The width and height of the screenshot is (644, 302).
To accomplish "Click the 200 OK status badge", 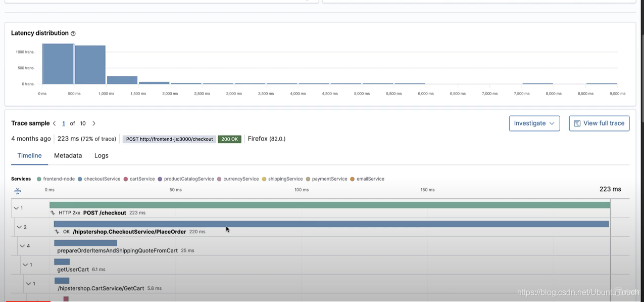I will [230, 139].
